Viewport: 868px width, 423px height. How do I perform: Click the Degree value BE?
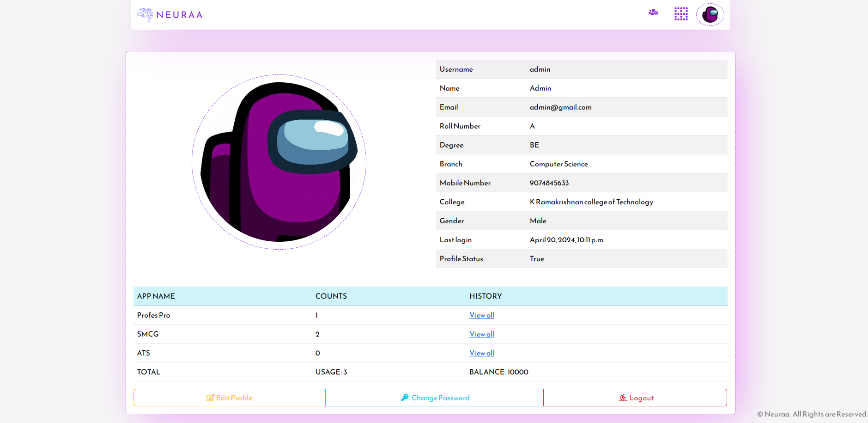click(534, 145)
